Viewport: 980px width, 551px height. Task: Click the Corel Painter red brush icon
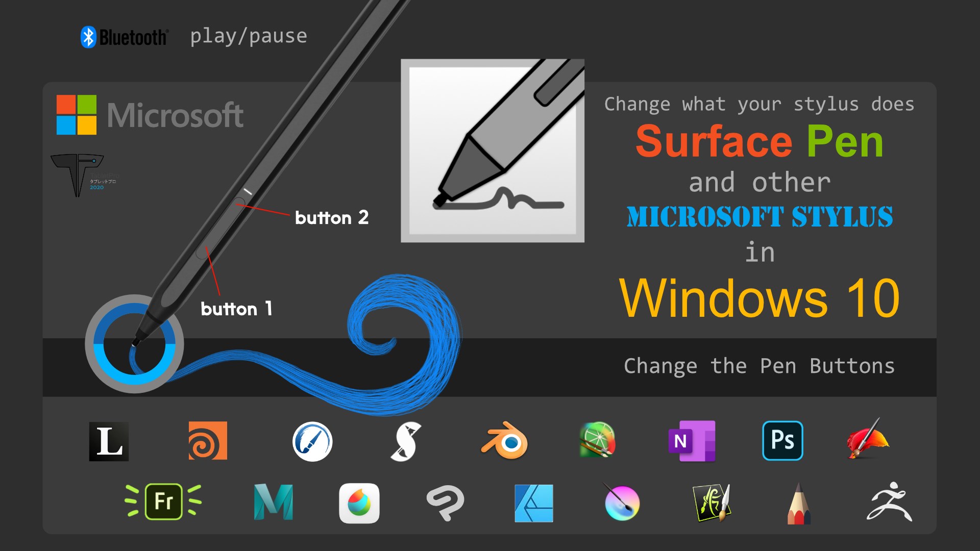tap(868, 440)
